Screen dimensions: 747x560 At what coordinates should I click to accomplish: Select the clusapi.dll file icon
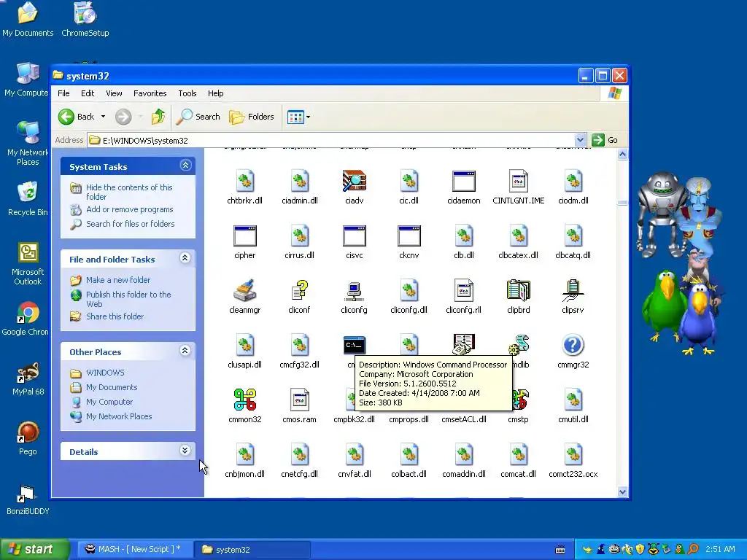[245, 345]
